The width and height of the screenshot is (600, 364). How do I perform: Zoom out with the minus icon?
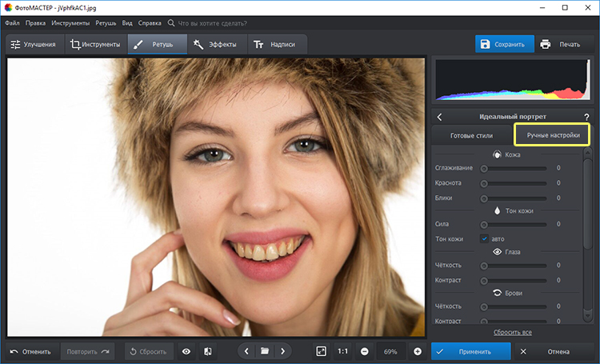click(x=364, y=351)
